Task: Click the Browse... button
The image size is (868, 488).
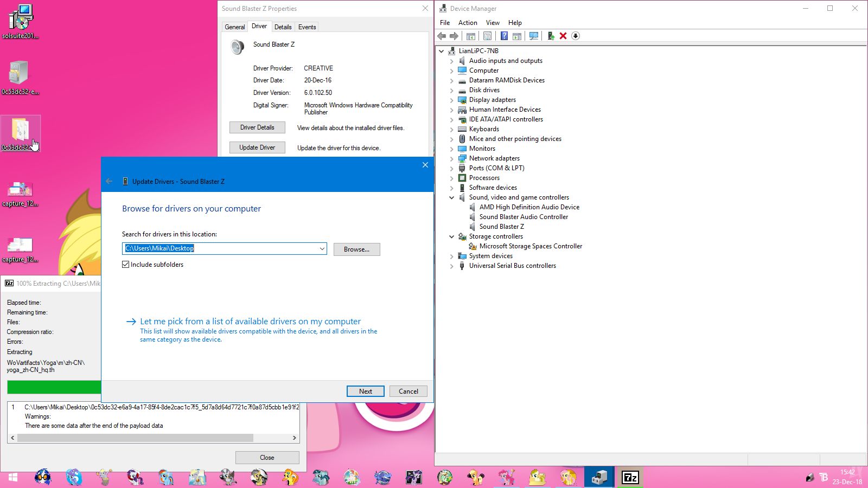Action: click(x=356, y=249)
